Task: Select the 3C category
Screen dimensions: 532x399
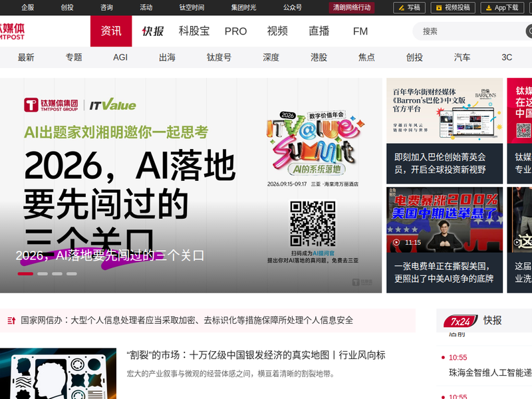Action: pos(507,57)
